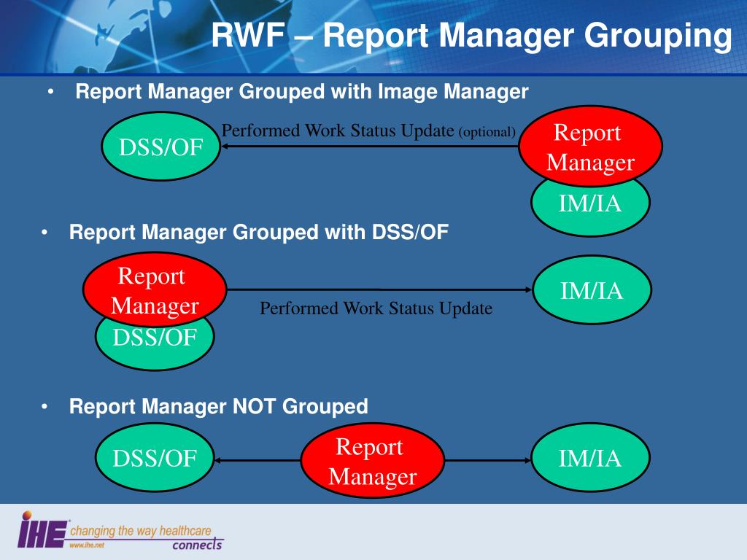Click the IM/IA ellipse in the NOT Grouped diagram
Image resolution: width=747 pixels, height=560 pixels.
tap(590, 458)
